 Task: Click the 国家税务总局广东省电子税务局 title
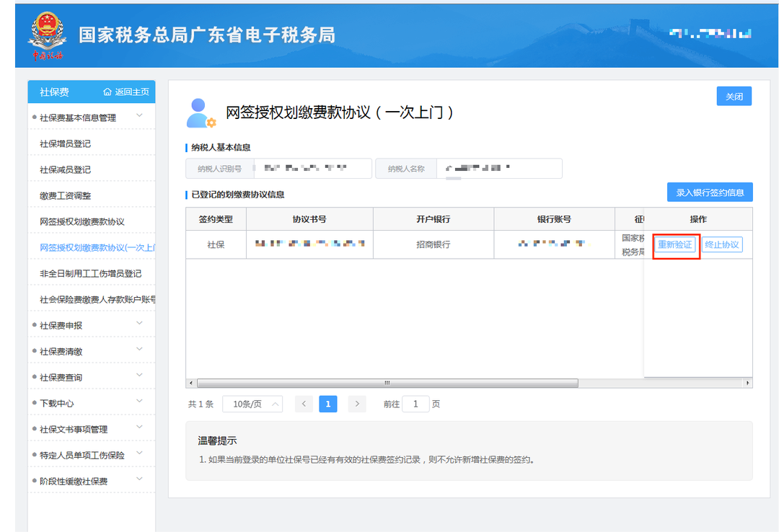pyautogui.click(x=207, y=35)
